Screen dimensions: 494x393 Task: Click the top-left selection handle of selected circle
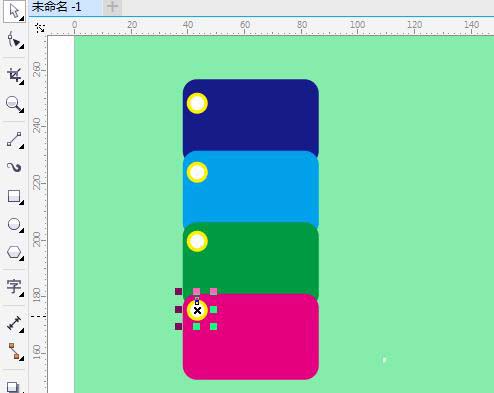click(x=179, y=292)
